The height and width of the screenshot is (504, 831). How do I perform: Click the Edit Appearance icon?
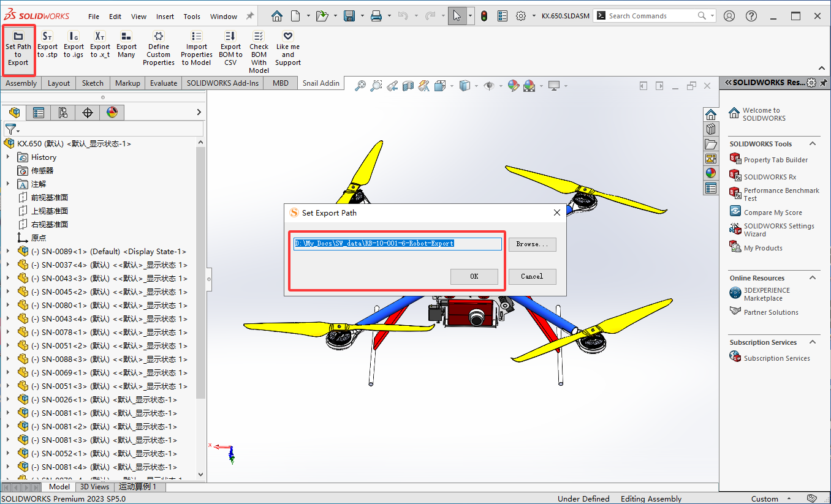[513, 86]
